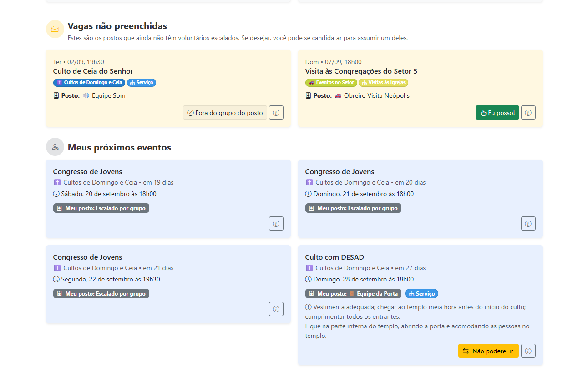Open the Culto com DESAD event title
Screen dimensions: 588x376
click(334, 257)
